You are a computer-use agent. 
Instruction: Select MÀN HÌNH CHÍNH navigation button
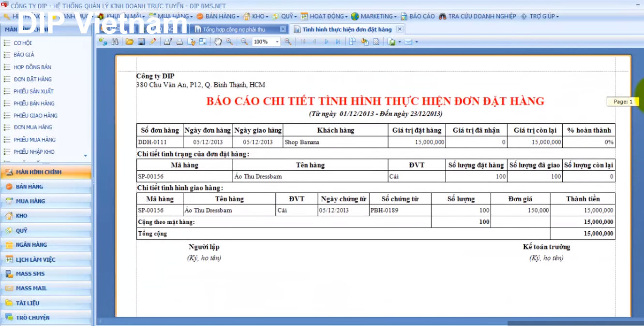pos(46,172)
